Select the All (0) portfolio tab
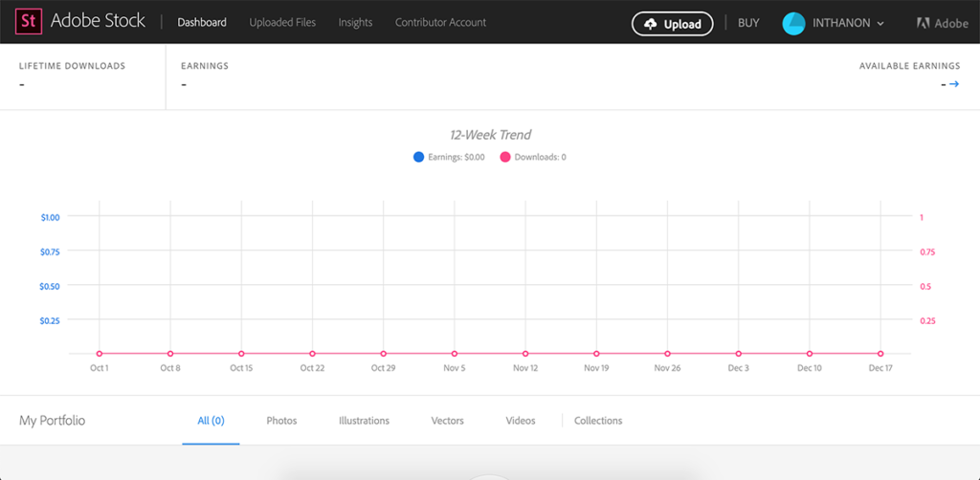The width and height of the screenshot is (980, 480). tap(211, 421)
